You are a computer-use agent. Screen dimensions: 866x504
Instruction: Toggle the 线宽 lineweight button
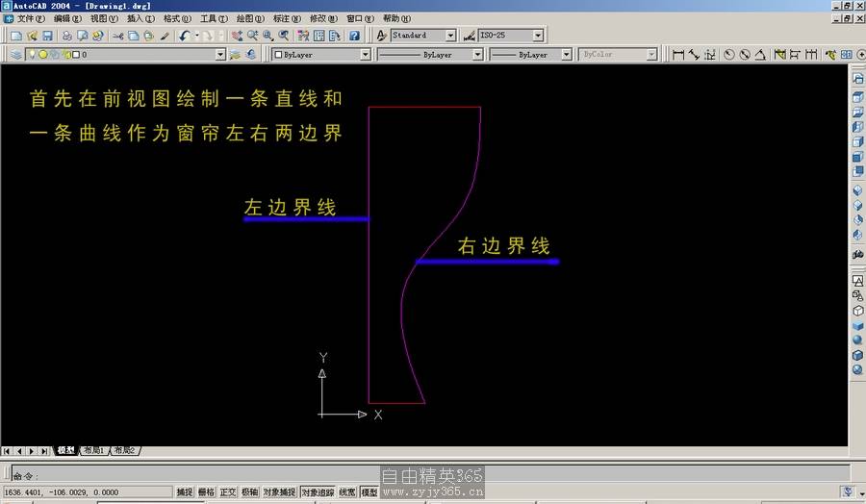tap(346, 492)
